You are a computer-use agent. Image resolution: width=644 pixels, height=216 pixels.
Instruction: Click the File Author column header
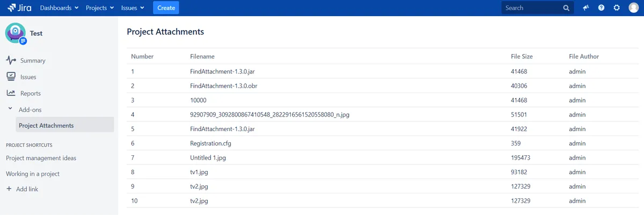tap(584, 56)
